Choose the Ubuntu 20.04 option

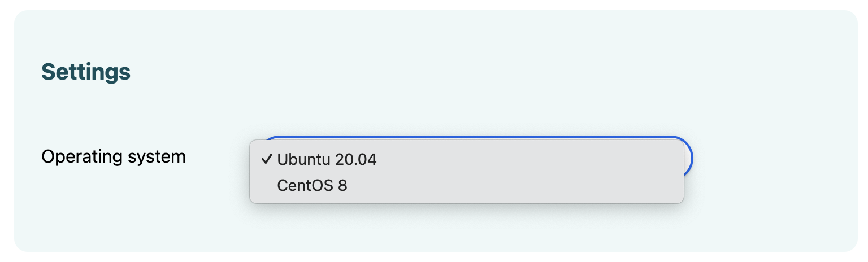[x=327, y=160]
